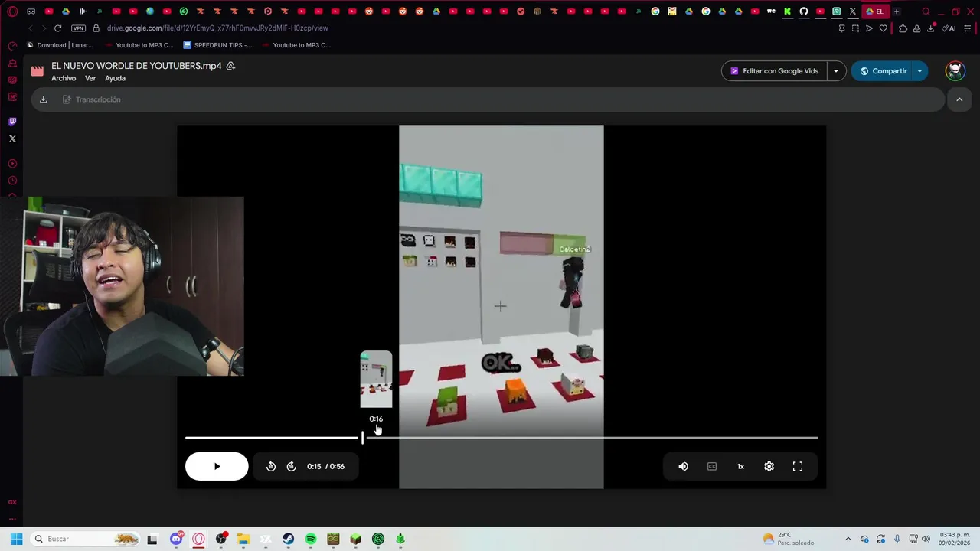The height and width of the screenshot is (551, 980).
Task: Show hidden system tray icons
Action: click(x=848, y=539)
